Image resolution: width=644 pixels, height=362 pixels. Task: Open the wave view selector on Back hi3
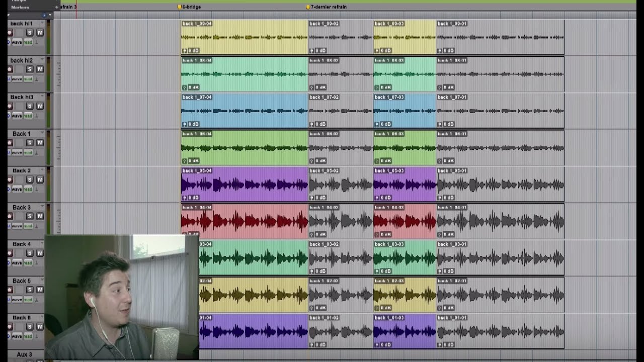pyautogui.click(x=16, y=116)
